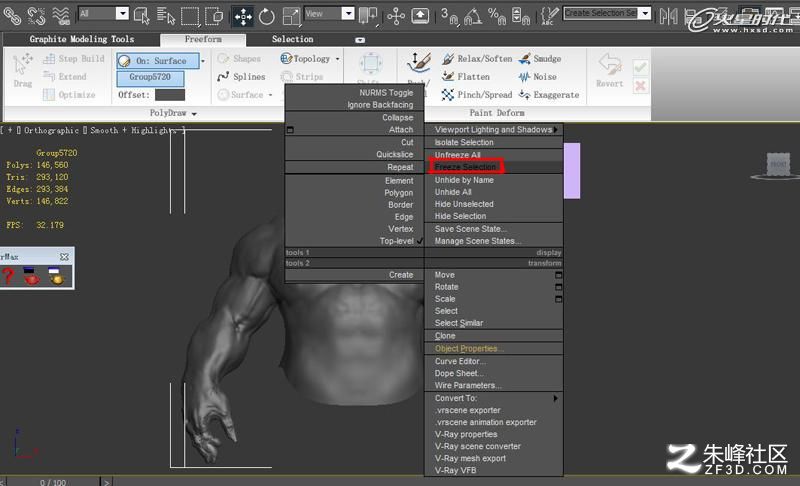The width and height of the screenshot is (800, 486).
Task: Select the Splines PolyDraw tool
Action: click(x=241, y=76)
